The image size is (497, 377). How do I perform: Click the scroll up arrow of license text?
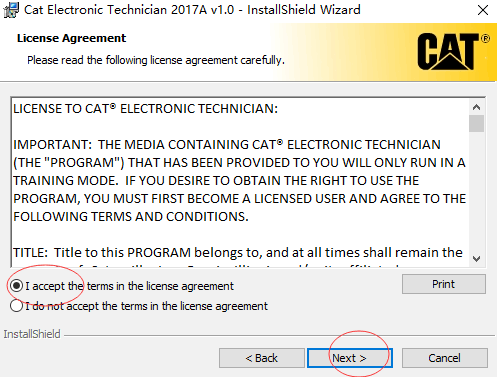point(476,107)
